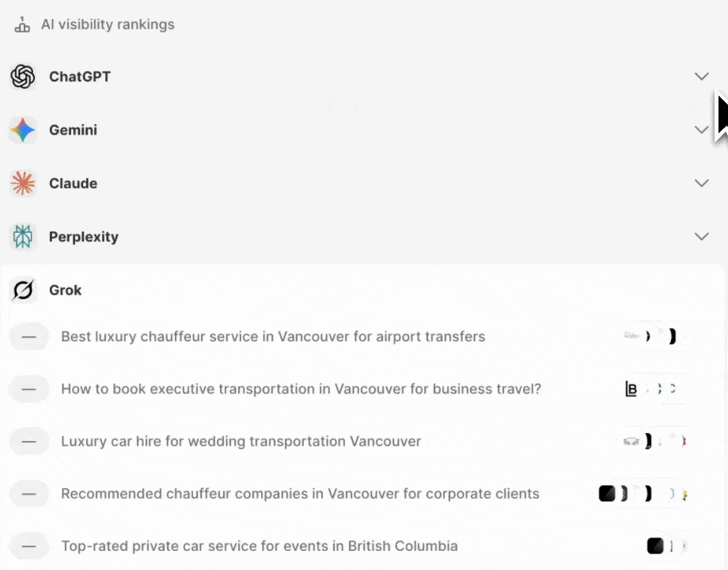Click the Claude starburst logo icon
Screen dimensions: 728x570
23,183
